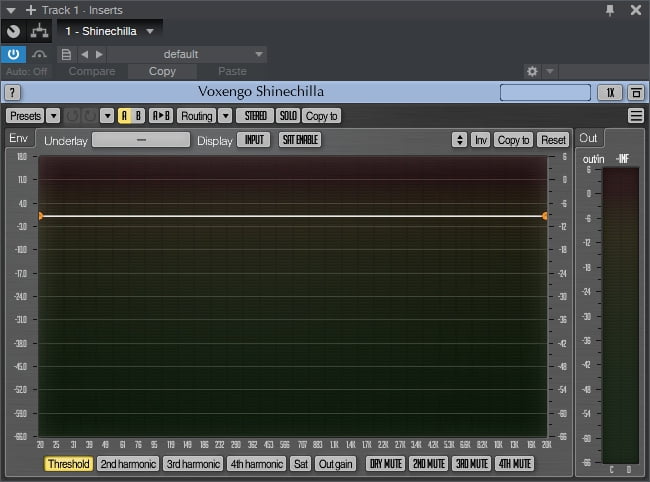Close the inserts window with X
The width and height of the screenshot is (650, 482).
pos(635,10)
